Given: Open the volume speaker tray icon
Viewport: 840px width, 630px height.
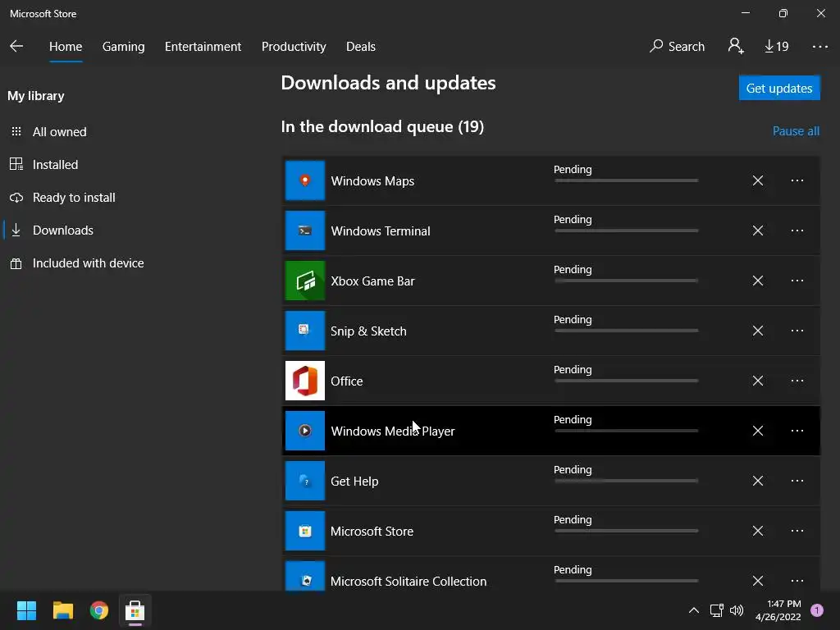Looking at the screenshot, I should click(737, 610).
